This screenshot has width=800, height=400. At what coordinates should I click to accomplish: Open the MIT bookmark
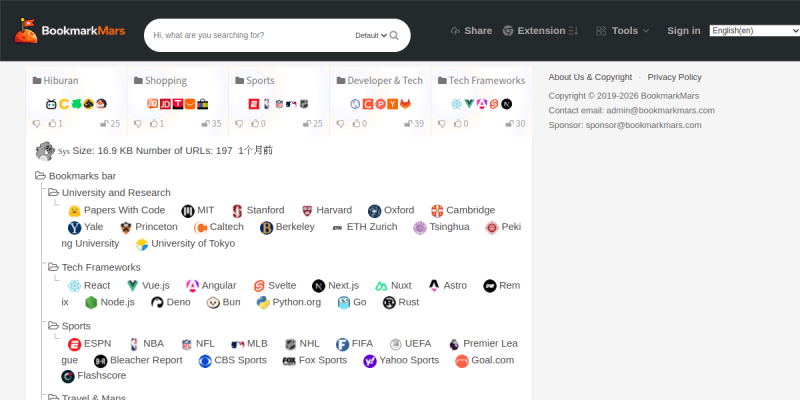coord(198,210)
